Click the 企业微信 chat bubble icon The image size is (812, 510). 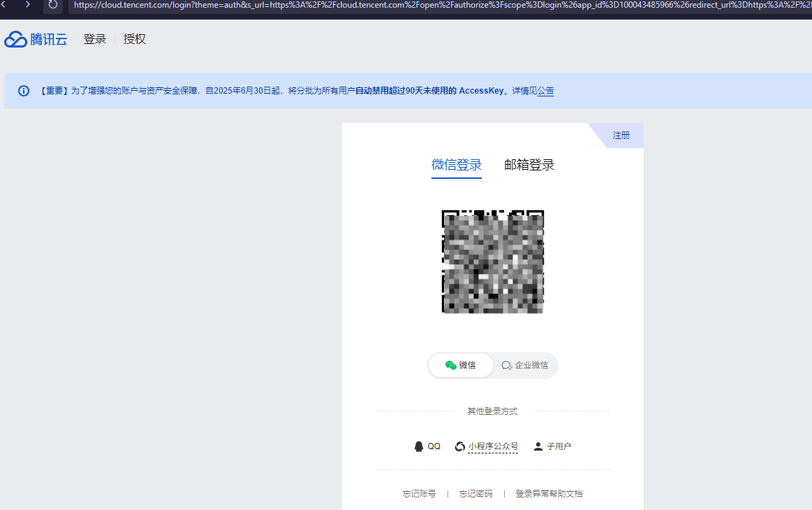(506, 365)
